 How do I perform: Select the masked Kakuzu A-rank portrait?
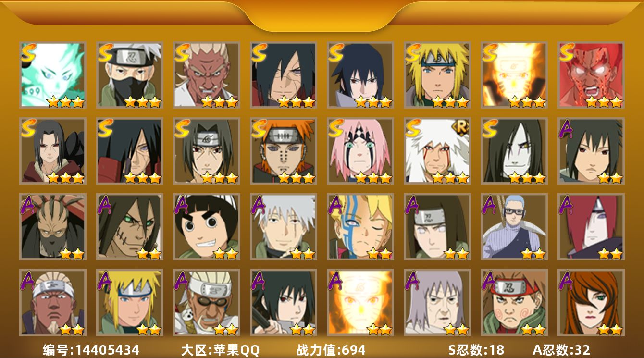pos(52,226)
